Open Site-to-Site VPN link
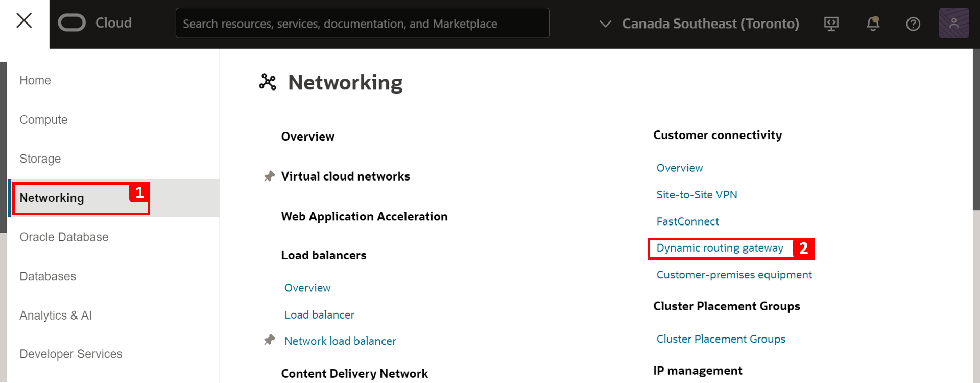This screenshot has width=980, height=383. (697, 195)
